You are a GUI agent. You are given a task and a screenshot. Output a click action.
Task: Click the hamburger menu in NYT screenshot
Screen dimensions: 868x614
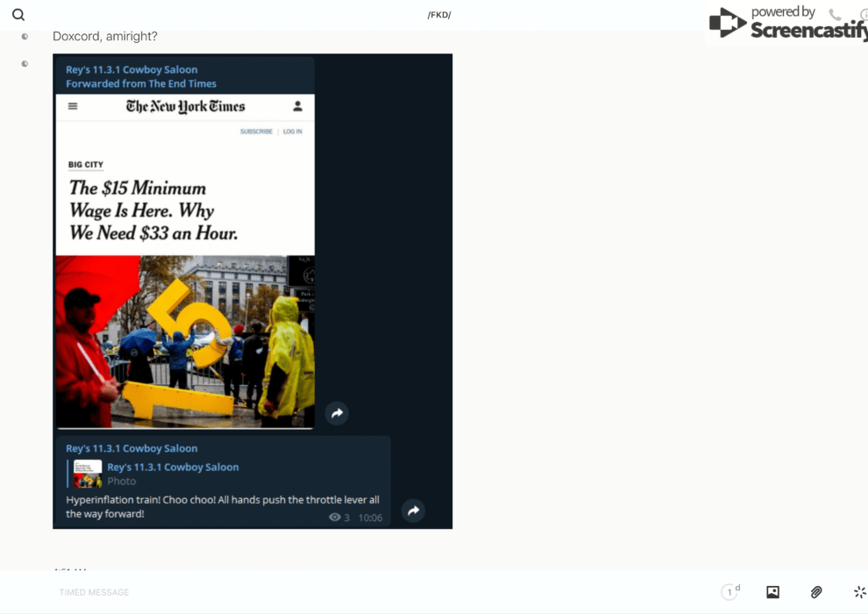(x=73, y=106)
